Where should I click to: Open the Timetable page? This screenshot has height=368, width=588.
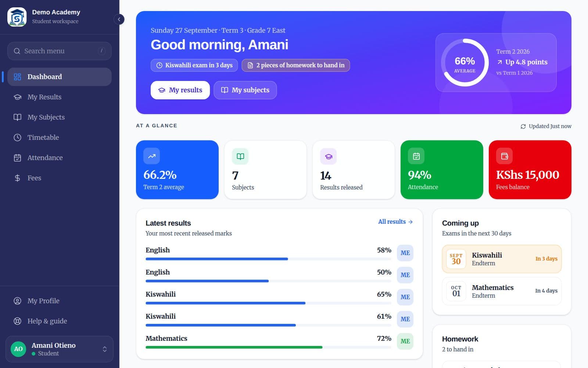click(x=60, y=138)
